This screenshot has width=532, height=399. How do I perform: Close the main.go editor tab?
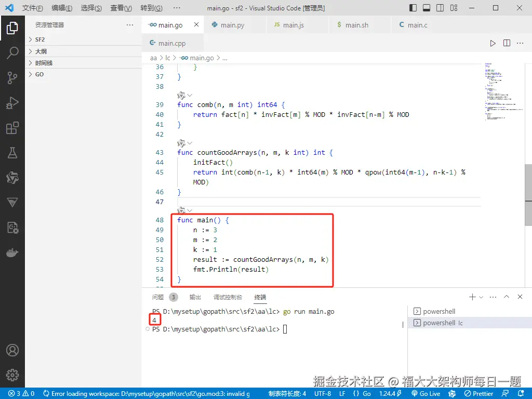pyautogui.click(x=196, y=24)
